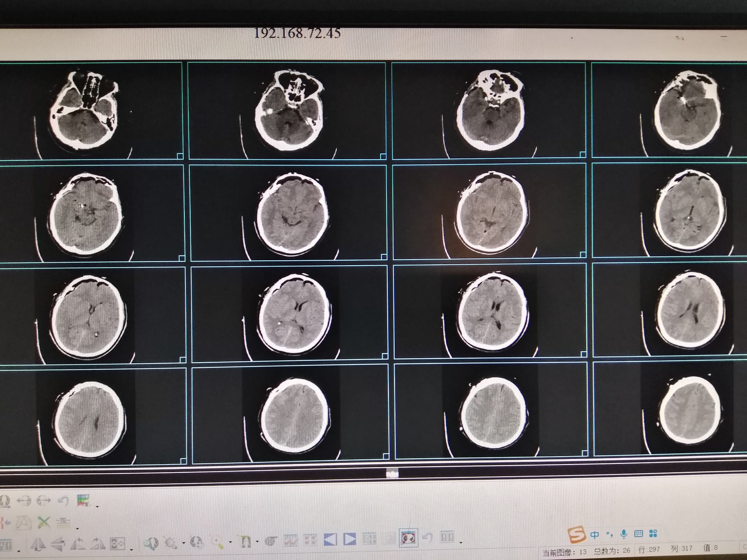The width and height of the screenshot is (747, 560).
Task: Click the horizontal double-arrow measure icon
Action: click(x=24, y=501)
